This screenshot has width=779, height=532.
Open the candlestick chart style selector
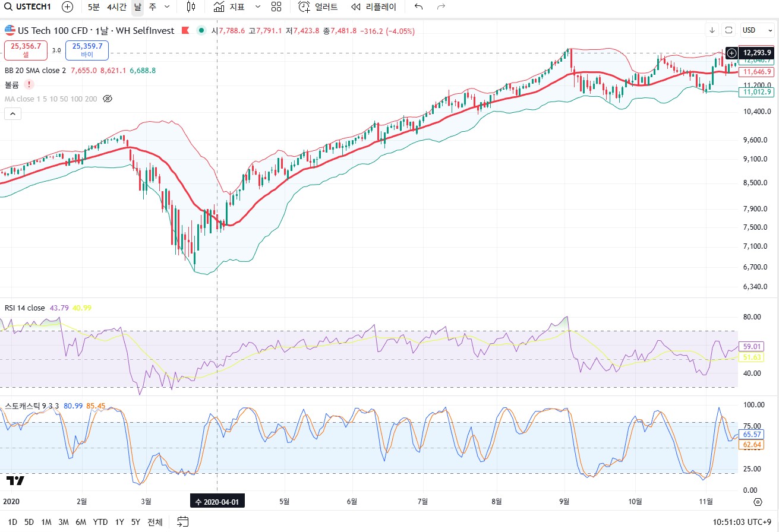click(x=191, y=7)
